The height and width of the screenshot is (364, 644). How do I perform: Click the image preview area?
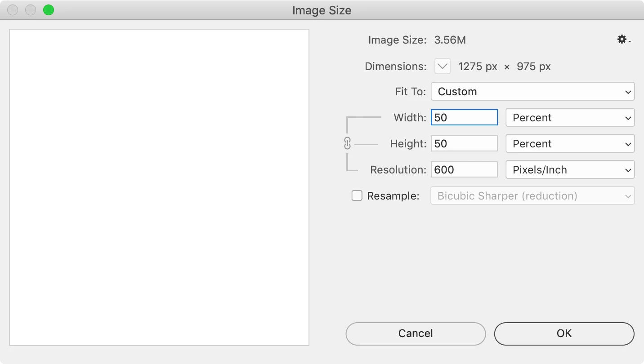point(159,187)
